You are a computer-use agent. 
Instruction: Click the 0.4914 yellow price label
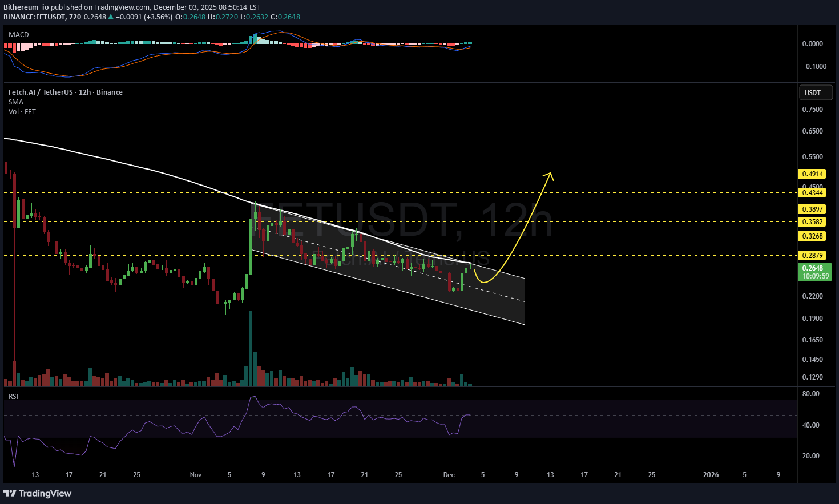click(x=812, y=174)
